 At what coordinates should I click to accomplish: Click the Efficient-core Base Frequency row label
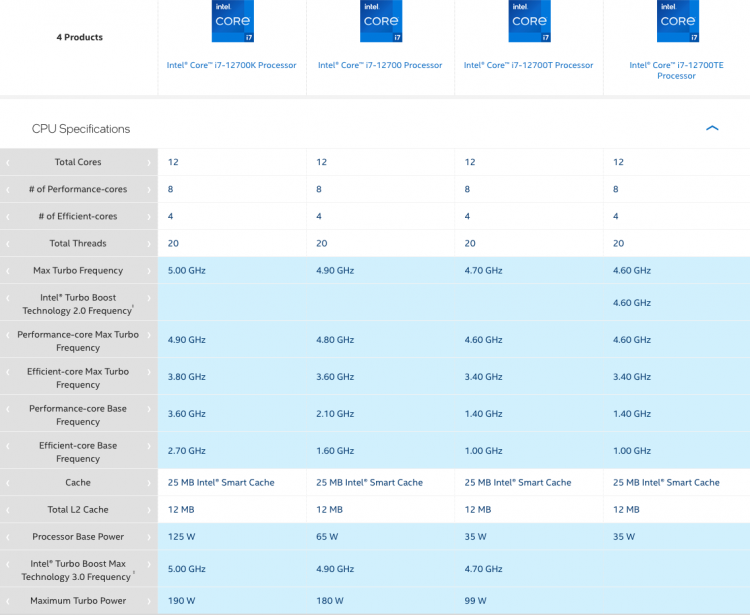tap(78, 452)
